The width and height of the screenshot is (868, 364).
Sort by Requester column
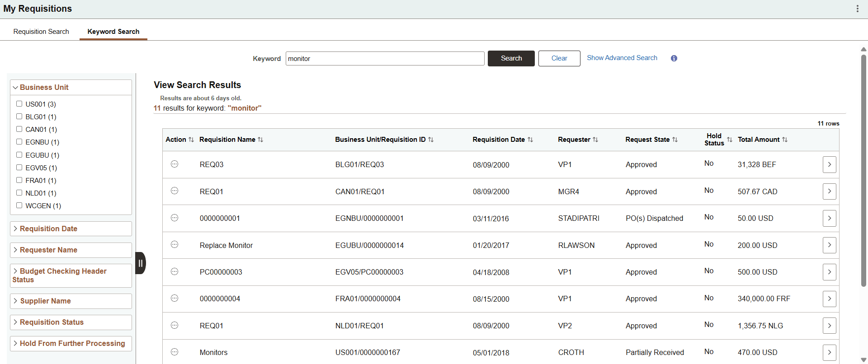(595, 140)
